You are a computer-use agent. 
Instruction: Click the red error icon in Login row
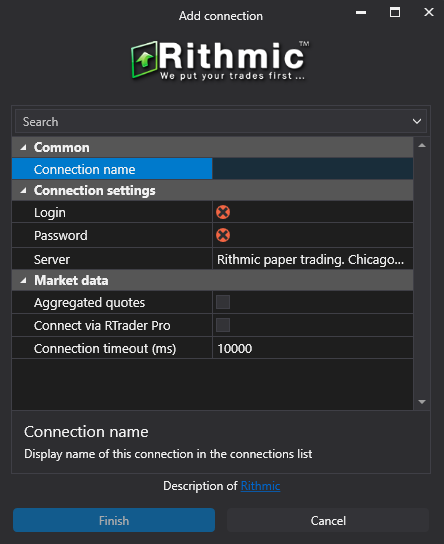point(223,212)
